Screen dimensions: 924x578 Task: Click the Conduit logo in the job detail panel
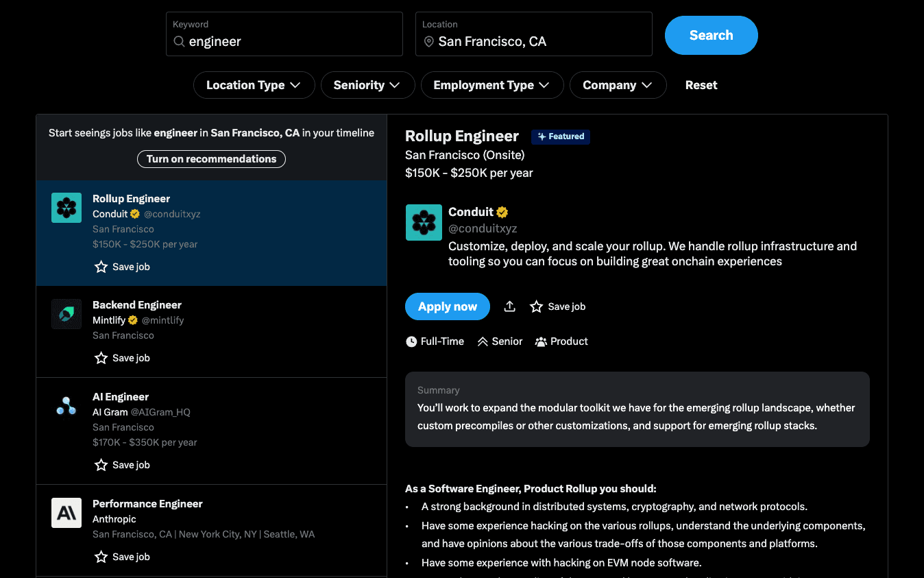pyautogui.click(x=424, y=222)
